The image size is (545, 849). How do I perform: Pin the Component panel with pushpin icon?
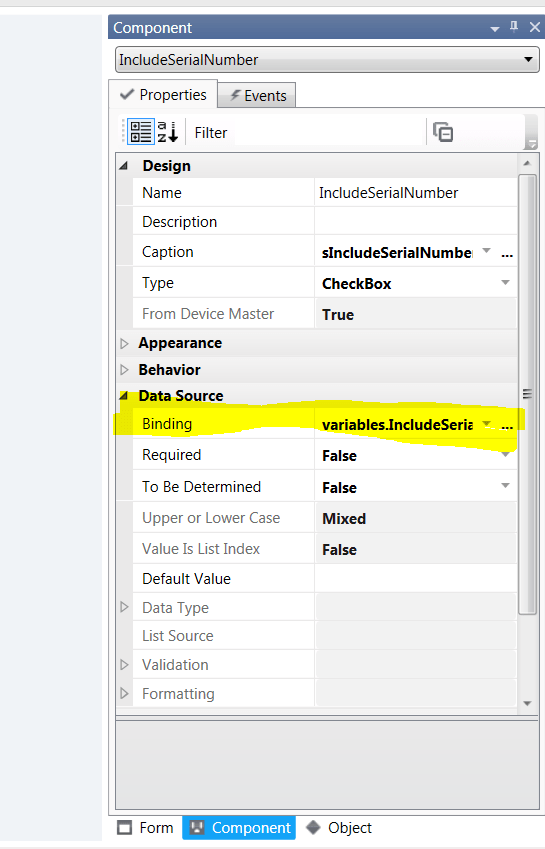pos(514,27)
